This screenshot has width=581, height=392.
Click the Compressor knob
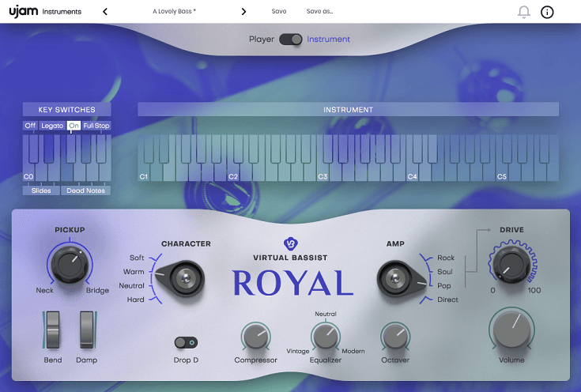(255, 336)
